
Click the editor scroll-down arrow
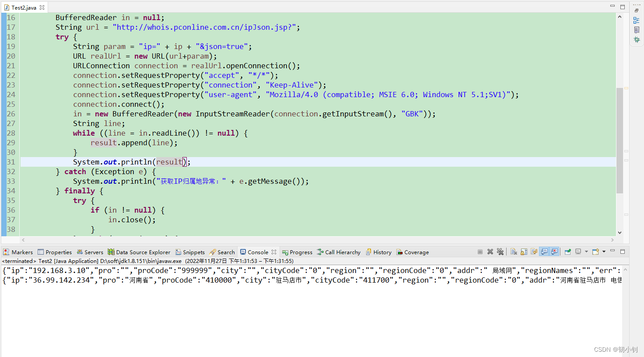(619, 233)
